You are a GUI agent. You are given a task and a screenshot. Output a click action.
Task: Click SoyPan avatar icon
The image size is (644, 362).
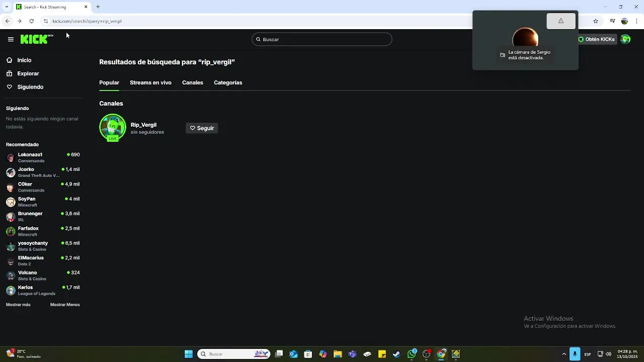coord(11,202)
